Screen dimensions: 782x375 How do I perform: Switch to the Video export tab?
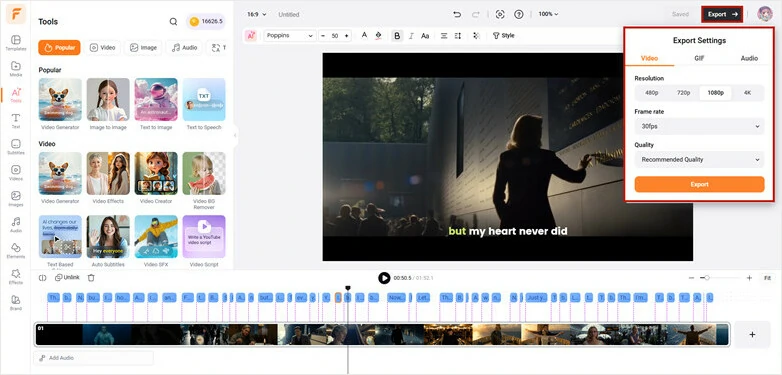[x=649, y=58]
